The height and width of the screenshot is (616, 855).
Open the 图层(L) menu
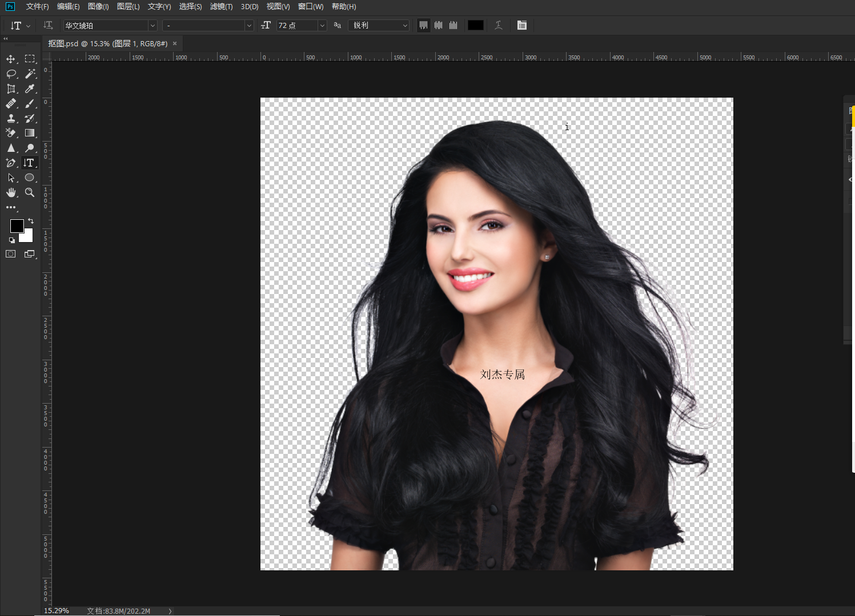[x=128, y=7]
